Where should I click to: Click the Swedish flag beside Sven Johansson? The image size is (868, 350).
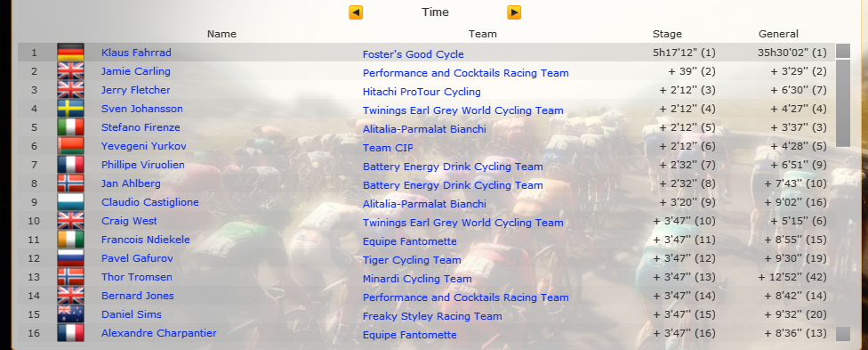[71, 109]
